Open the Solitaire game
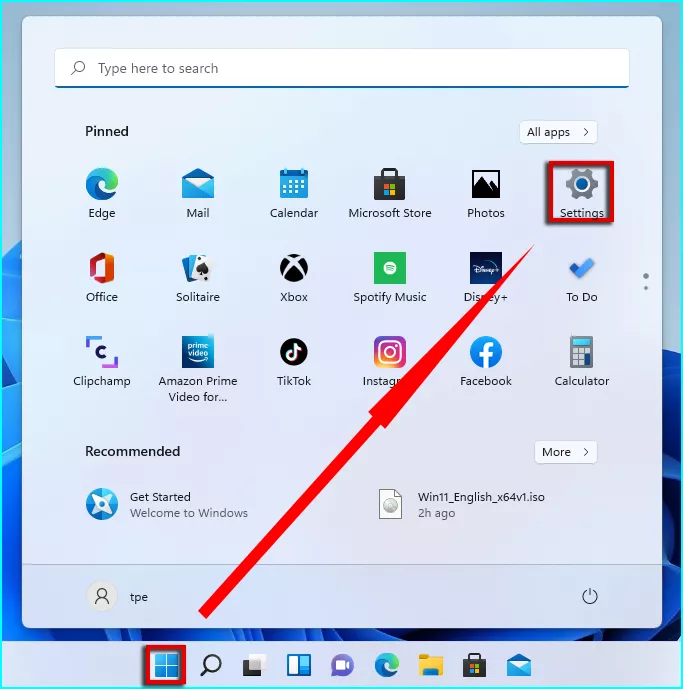The image size is (683, 689). (198, 277)
